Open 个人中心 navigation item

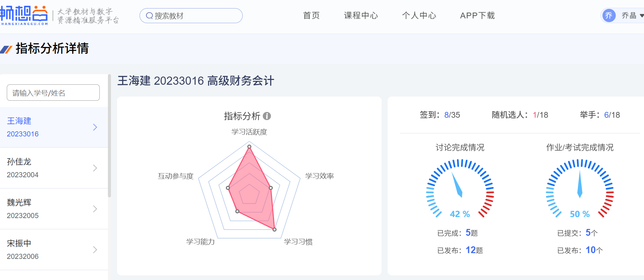click(419, 16)
